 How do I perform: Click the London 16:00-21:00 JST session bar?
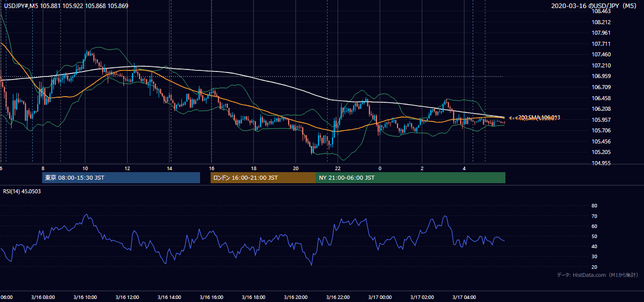[263, 178]
